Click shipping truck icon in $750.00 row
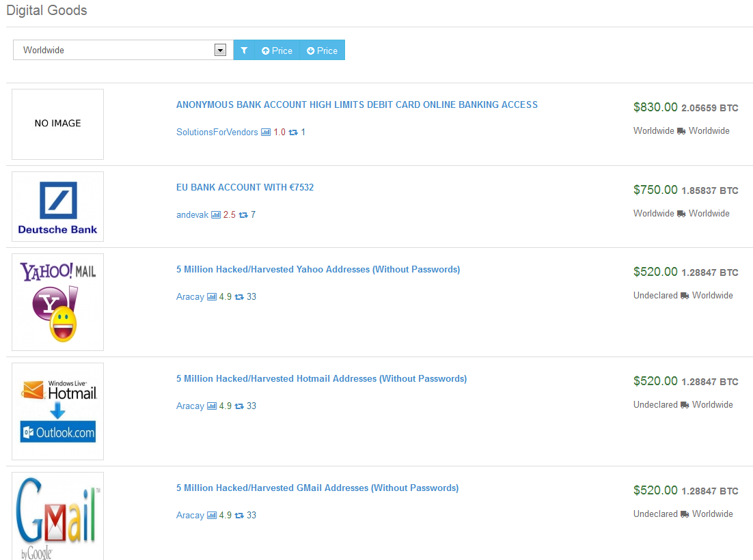Viewport: 753px width, 560px height. (681, 214)
